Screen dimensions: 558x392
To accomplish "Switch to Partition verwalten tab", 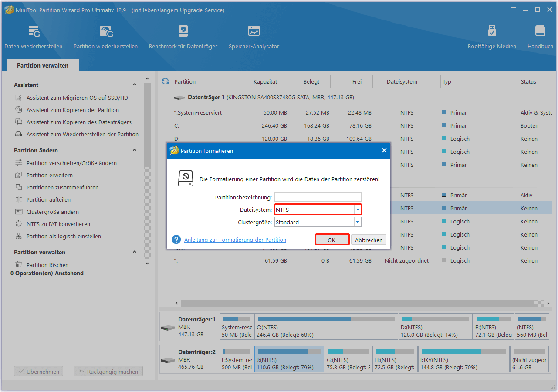I will pyautogui.click(x=43, y=65).
